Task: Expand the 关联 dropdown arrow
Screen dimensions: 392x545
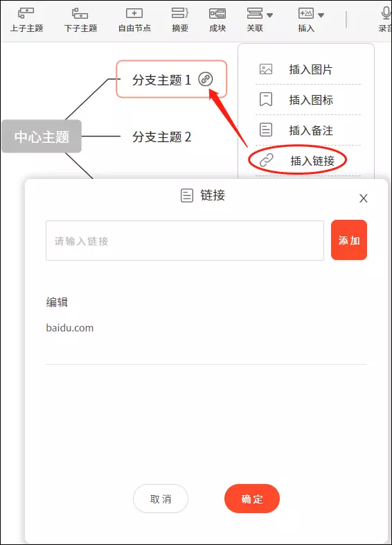Action: [270, 15]
